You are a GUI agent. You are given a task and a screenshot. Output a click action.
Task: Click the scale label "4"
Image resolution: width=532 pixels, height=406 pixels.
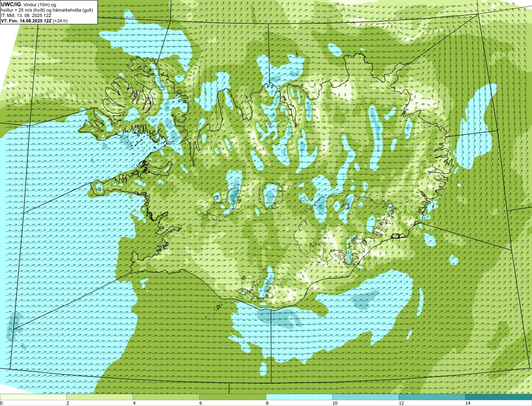[134, 403]
